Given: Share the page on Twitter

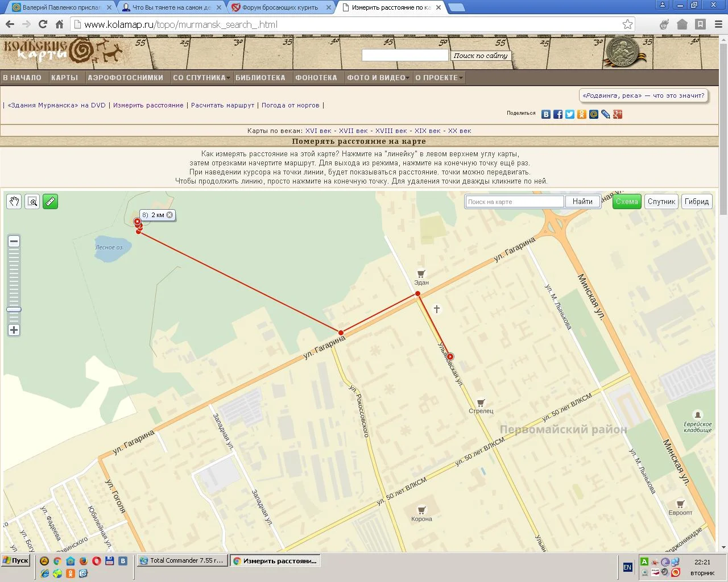Looking at the screenshot, I should (570, 114).
